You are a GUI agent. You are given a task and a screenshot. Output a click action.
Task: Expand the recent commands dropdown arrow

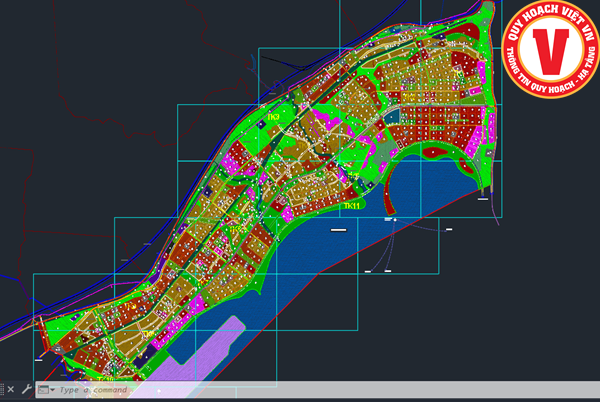[x=52, y=390]
